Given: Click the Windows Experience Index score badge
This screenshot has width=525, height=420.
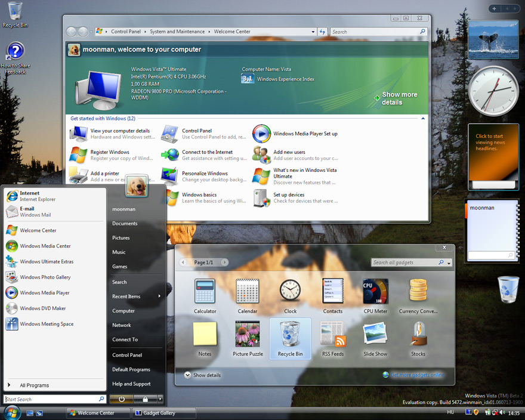Looking at the screenshot, I should [248, 79].
